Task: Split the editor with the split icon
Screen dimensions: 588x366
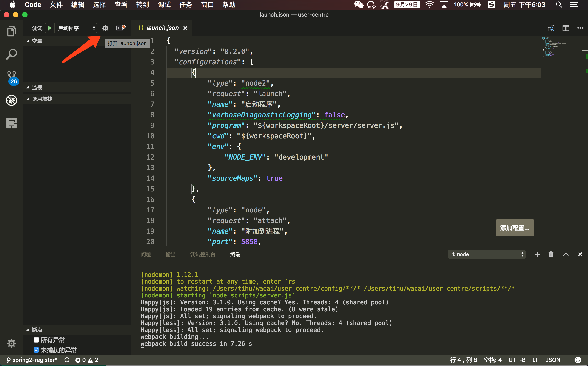Action: 566,28
